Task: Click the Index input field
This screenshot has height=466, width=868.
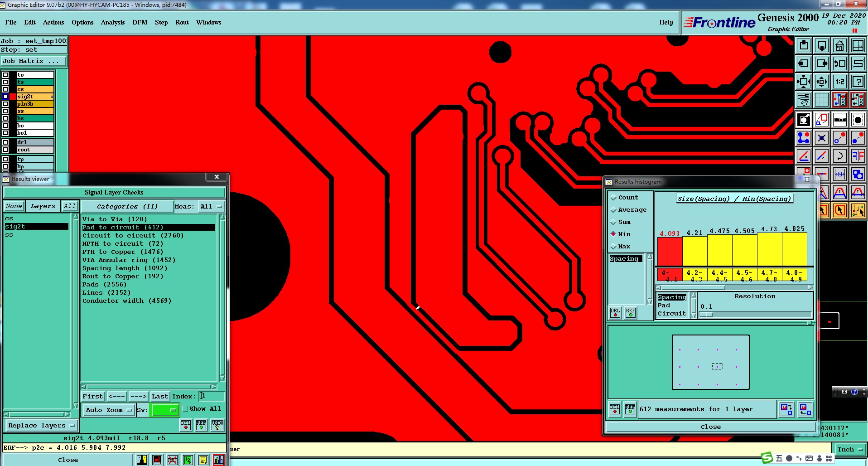Action: point(212,397)
